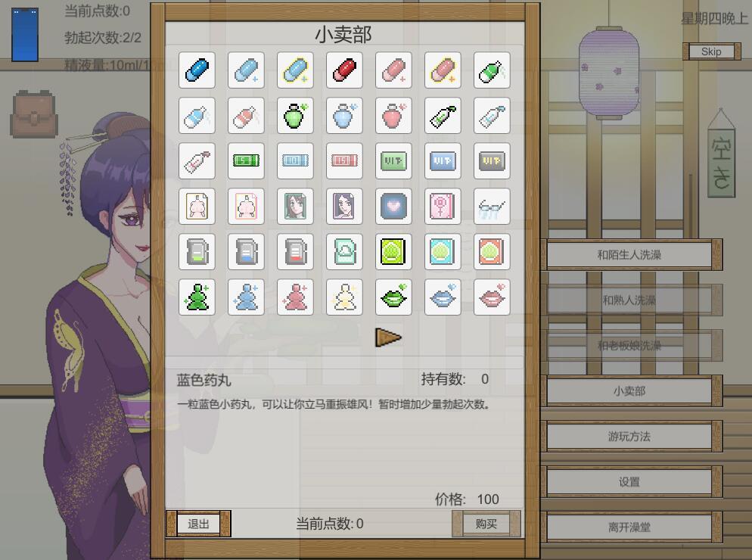Choose the yellow figure item
The width and height of the screenshot is (752, 560).
pyautogui.click(x=344, y=297)
